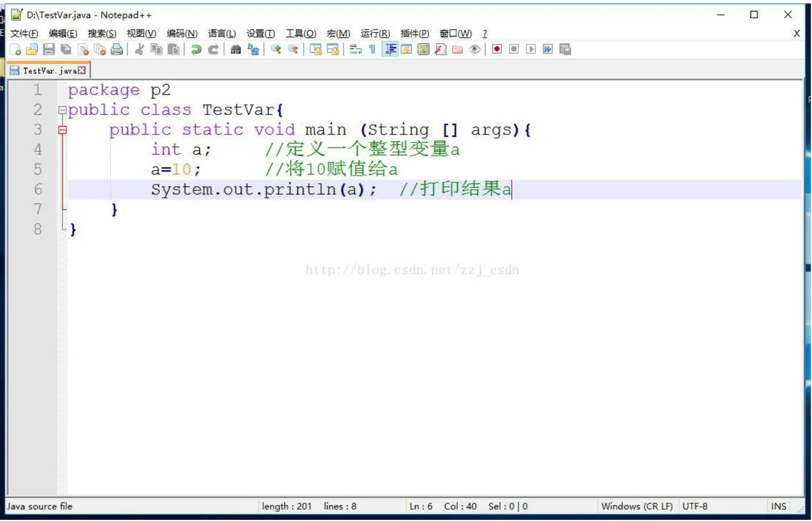Open the 语言(L) menu
Screen dimensions: 812x521
pos(222,34)
